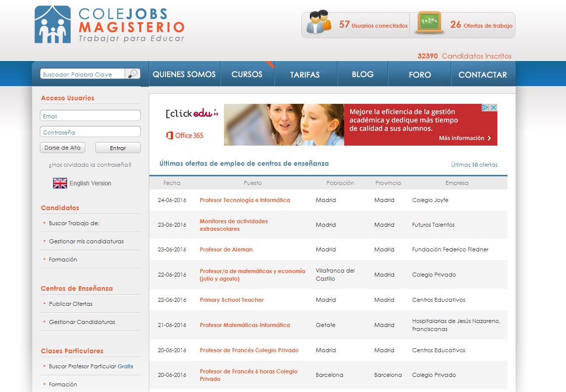Click the magnifying glass search icon
Screen dimensions: 566x392
[133, 74]
